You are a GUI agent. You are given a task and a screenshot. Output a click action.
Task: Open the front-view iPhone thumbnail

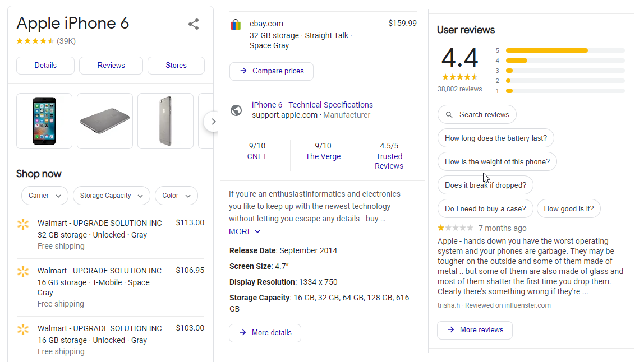44,121
